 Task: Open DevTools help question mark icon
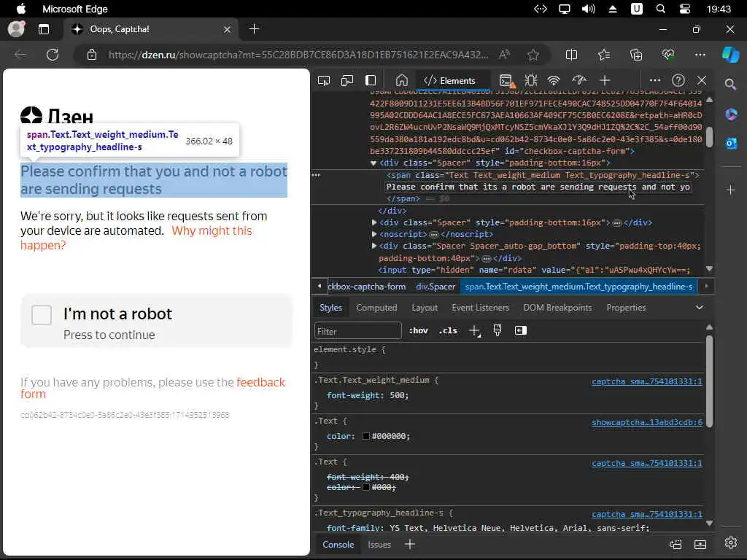[x=678, y=80]
